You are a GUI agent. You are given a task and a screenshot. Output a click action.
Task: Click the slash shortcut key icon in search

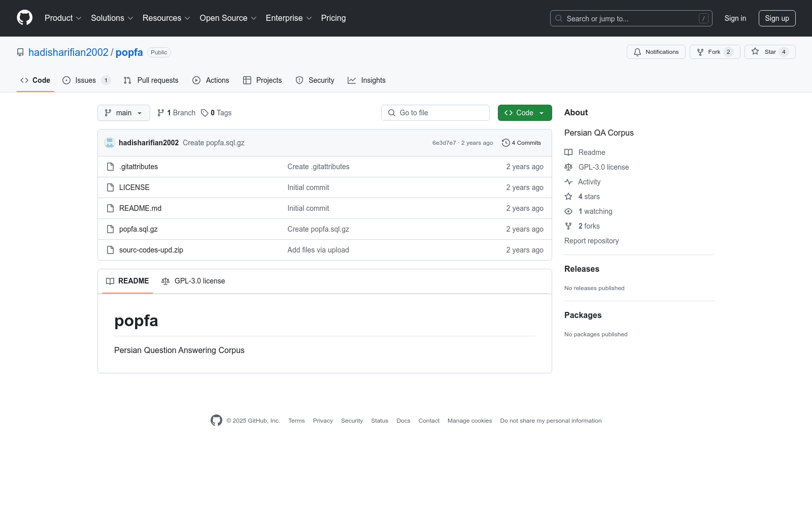click(x=703, y=18)
